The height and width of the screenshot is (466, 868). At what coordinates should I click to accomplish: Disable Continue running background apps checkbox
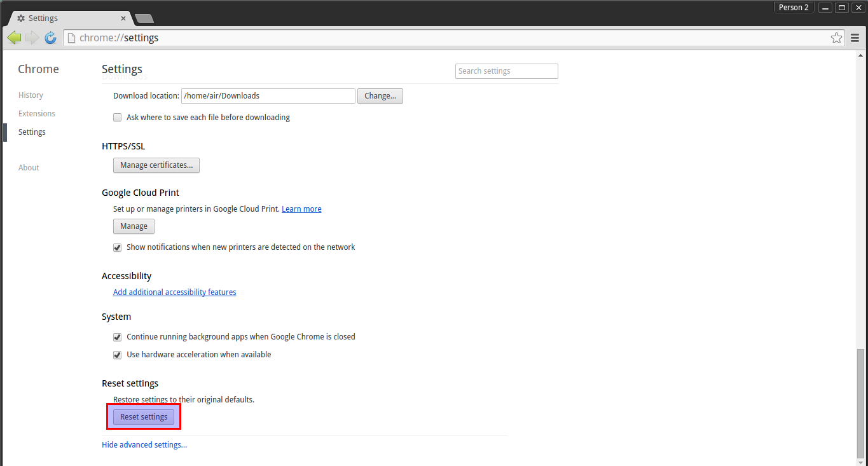pyautogui.click(x=117, y=337)
